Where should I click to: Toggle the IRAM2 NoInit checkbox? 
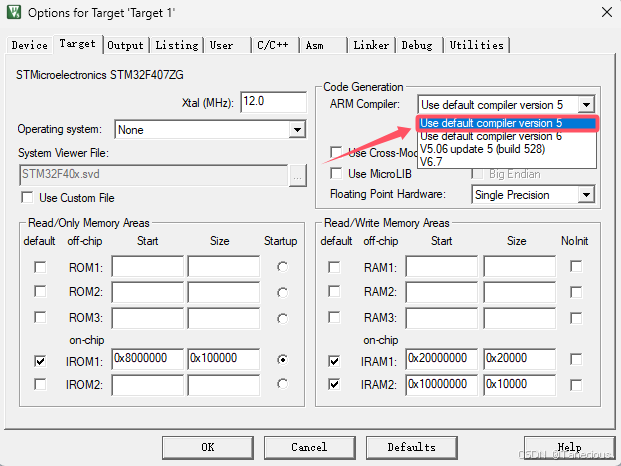coord(576,385)
